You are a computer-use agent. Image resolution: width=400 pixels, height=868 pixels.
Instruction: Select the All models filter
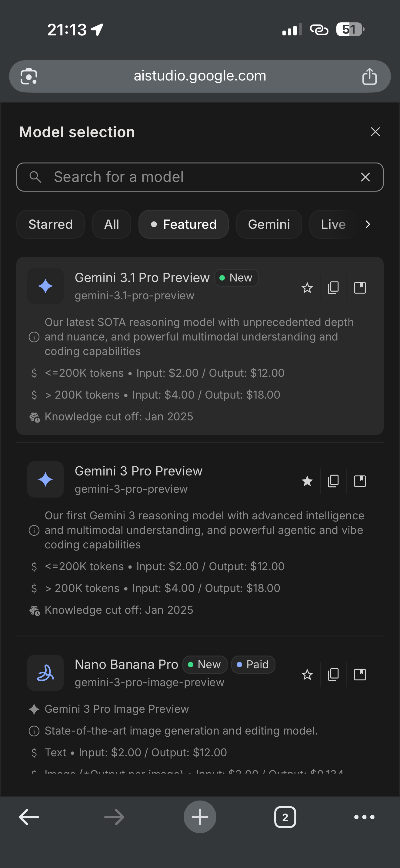click(111, 224)
